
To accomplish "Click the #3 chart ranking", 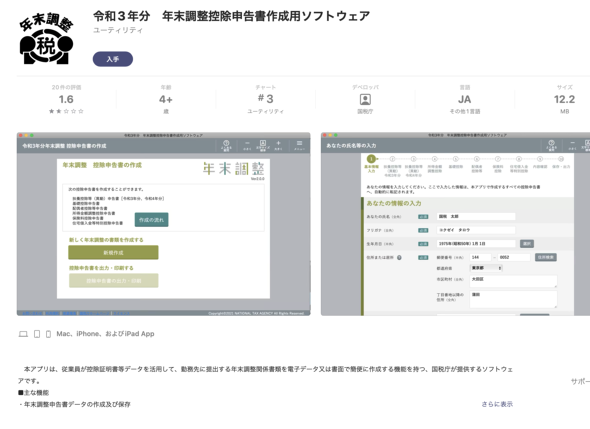I will coord(266,99).
